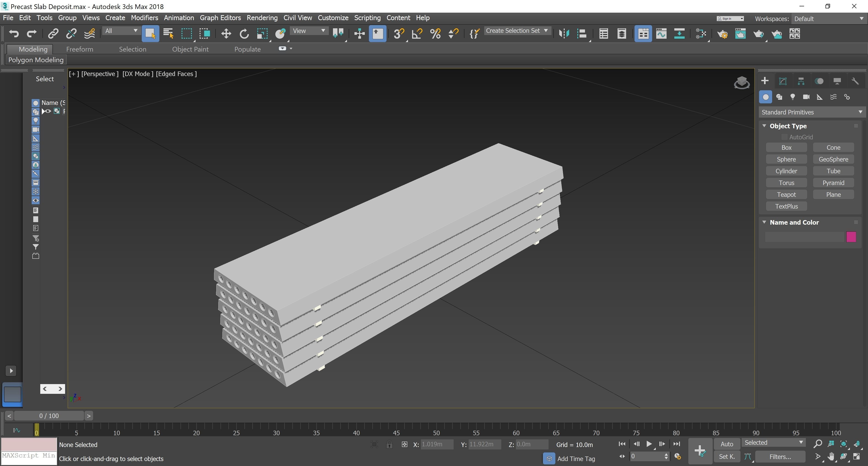Toggle scene object visibility eye icon

(48, 111)
